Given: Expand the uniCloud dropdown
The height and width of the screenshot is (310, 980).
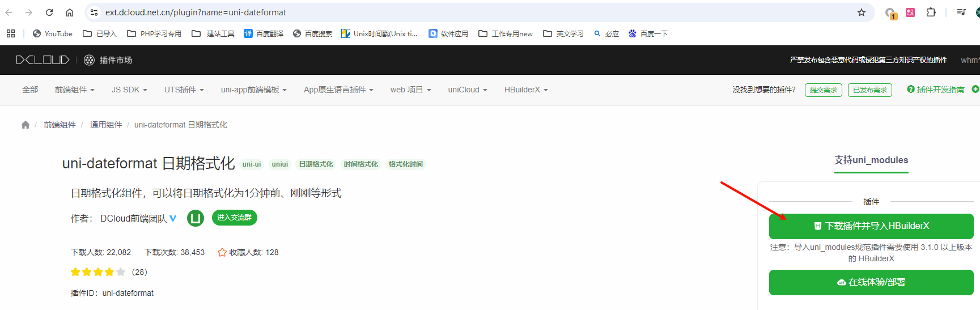Looking at the screenshot, I should [468, 90].
